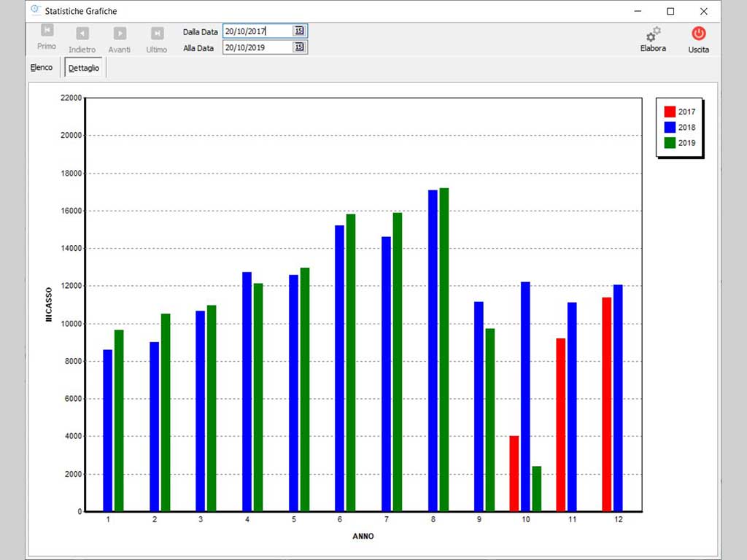Open calendar picker for Dalla Data

coord(299,31)
